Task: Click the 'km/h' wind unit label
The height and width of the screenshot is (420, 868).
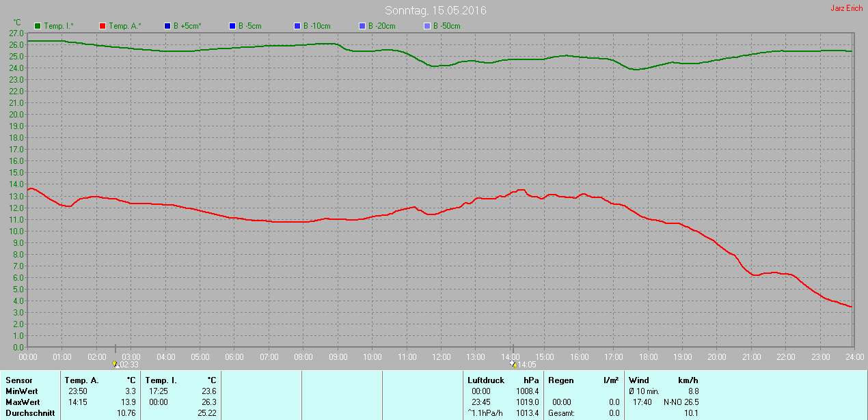Action: [x=688, y=380]
